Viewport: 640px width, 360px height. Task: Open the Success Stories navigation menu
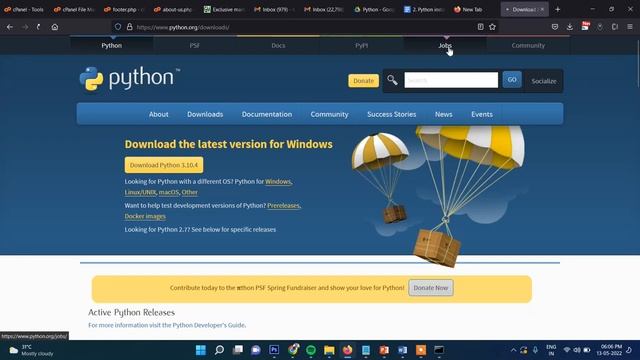[391, 114]
